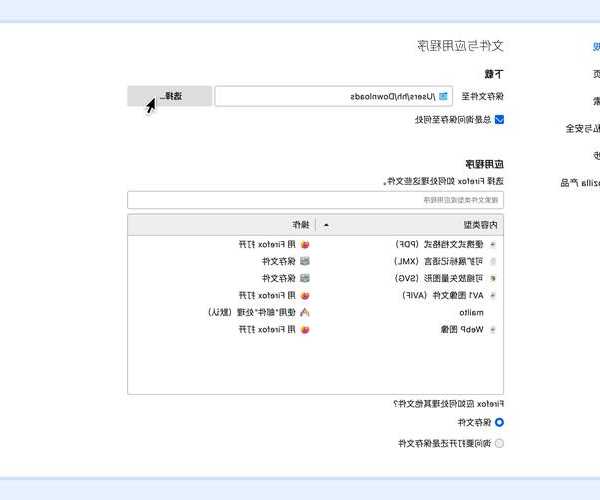This screenshot has height=500, width=600.
Task: Open the 隐私与安全 sidebar section
Action: (x=582, y=128)
